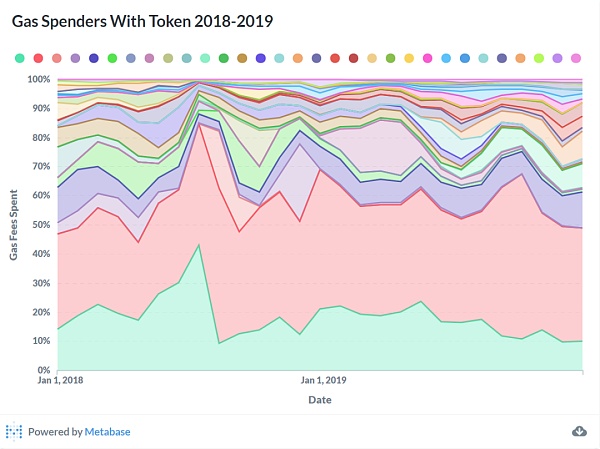This screenshot has height=449, width=600.
Task: Click the olive-khaki legend dot
Action: coord(168,60)
